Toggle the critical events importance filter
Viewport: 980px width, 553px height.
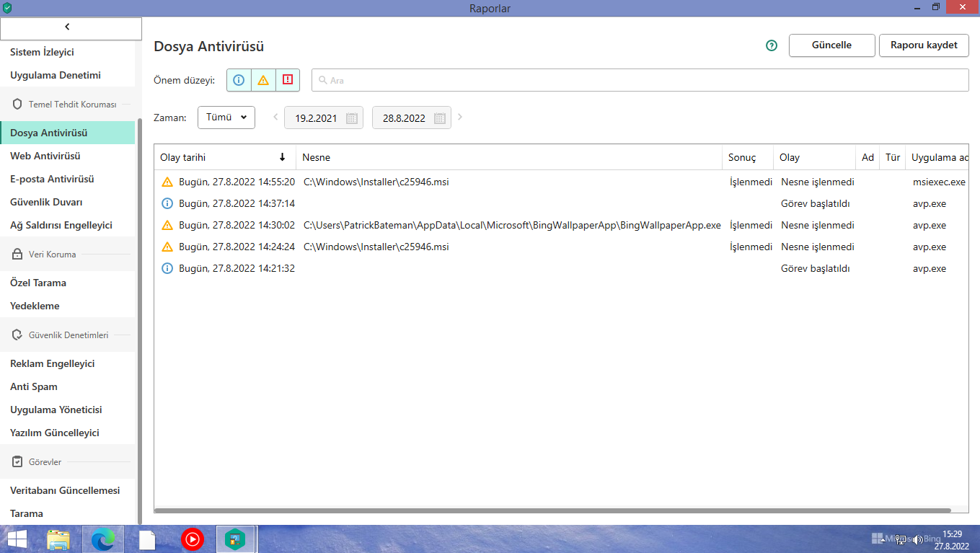click(x=288, y=80)
